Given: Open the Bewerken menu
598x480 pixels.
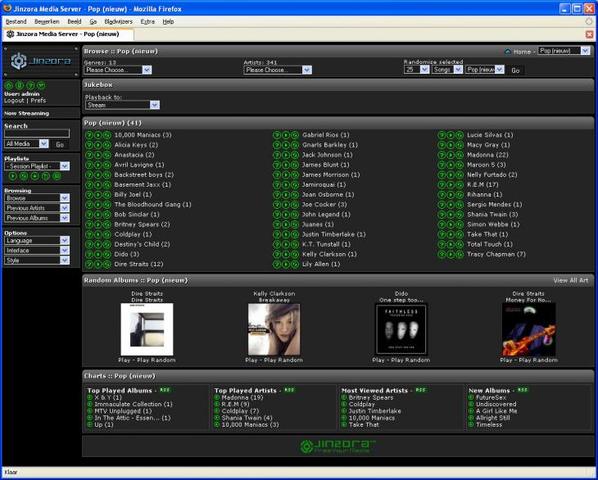Looking at the screenshot, I should [47, 22].
